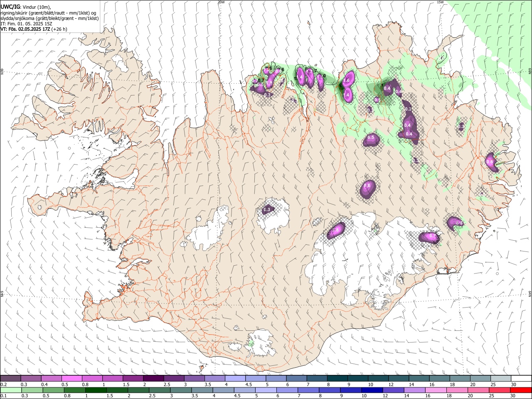
Task: Click the '20W' longitude label at the top edge
Action: [221, 2]
